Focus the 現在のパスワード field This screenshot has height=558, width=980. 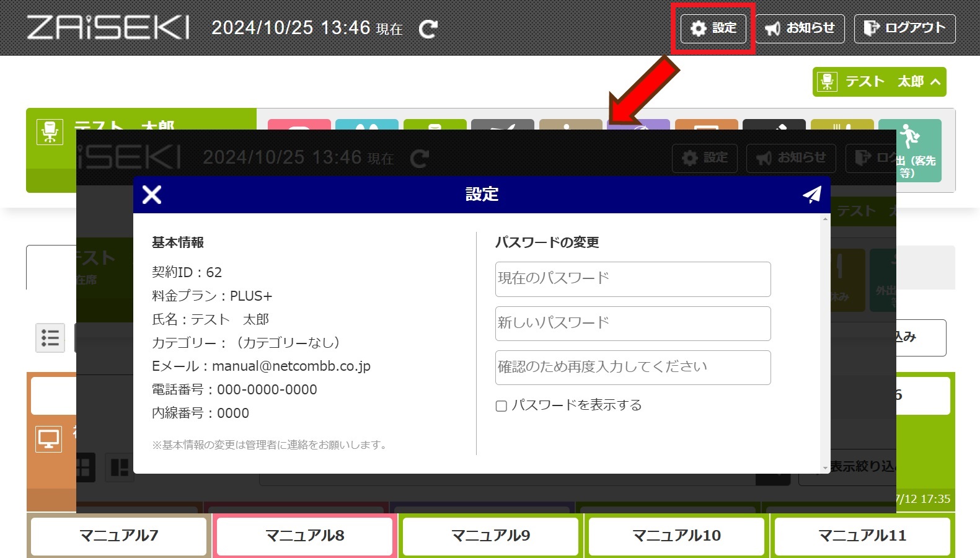coord(633,279)
